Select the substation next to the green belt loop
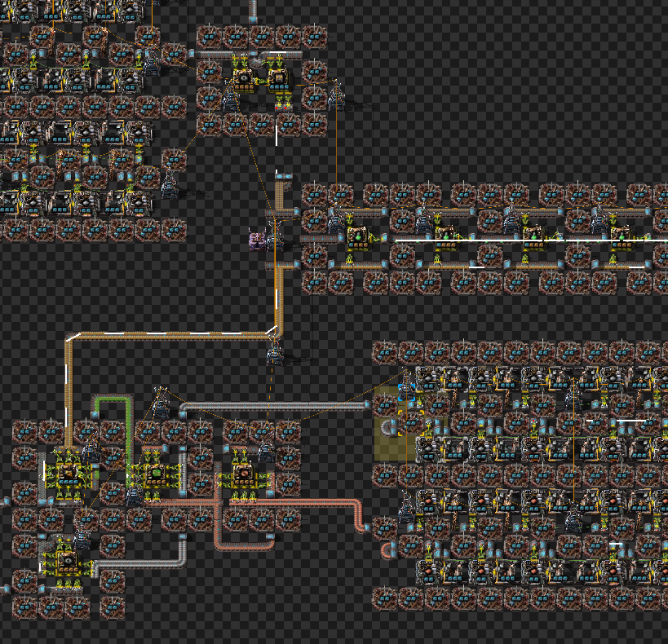 coord(160,404)
